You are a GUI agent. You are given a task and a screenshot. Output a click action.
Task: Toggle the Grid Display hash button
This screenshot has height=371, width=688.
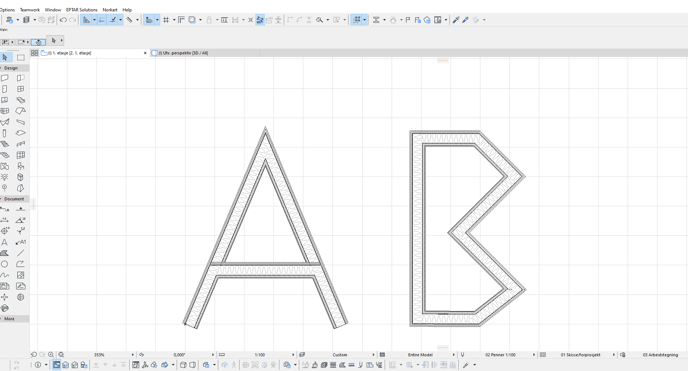point(166,20)
